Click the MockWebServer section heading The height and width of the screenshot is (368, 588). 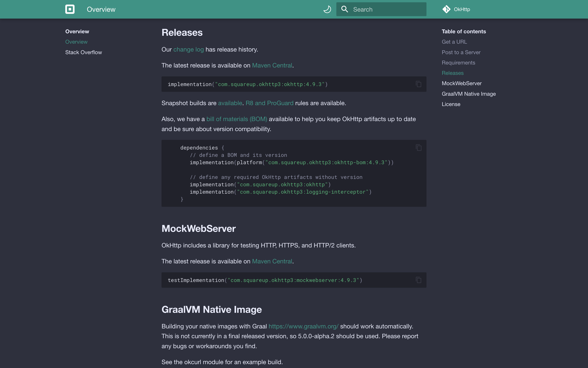[x=198, y=228]
